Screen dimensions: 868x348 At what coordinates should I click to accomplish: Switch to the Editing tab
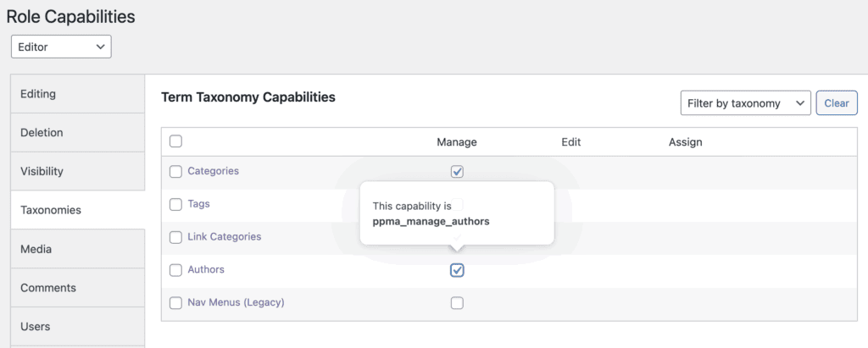coord(78,94)
